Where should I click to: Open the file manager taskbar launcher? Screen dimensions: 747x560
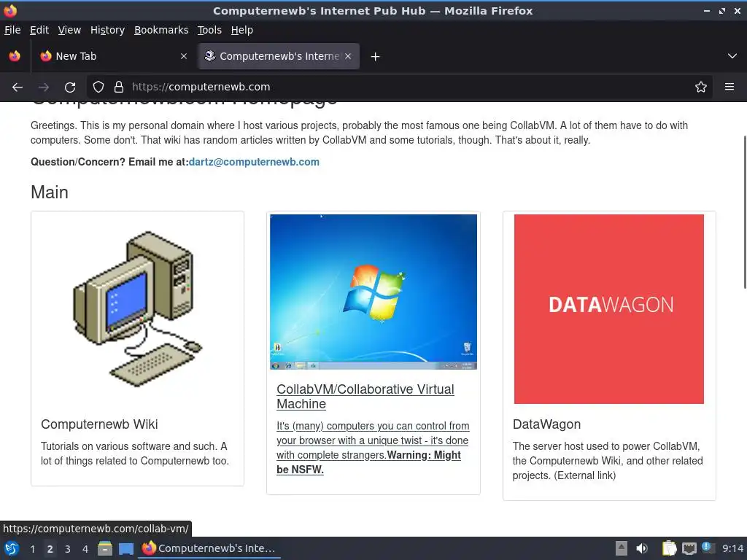click(x=105, y=548)
